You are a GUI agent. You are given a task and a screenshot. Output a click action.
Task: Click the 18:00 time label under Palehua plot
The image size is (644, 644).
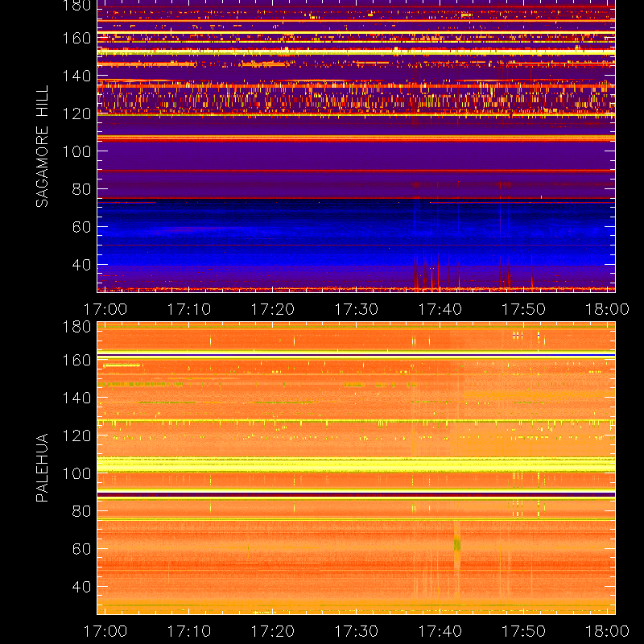(607, 631)
